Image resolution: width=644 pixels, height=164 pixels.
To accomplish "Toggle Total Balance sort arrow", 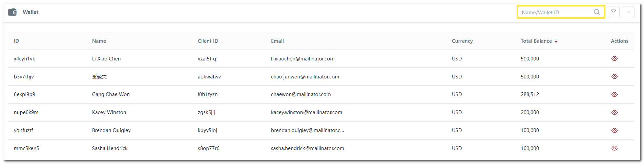I will point(556,41).
